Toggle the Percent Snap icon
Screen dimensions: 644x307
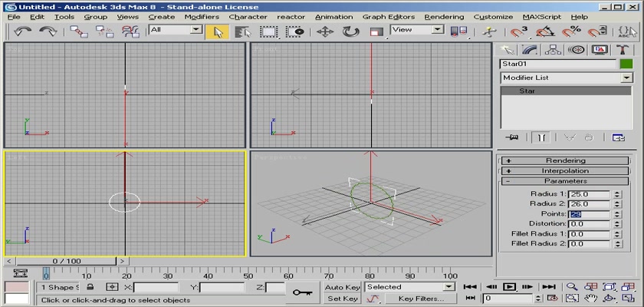(x=571, y=31)
